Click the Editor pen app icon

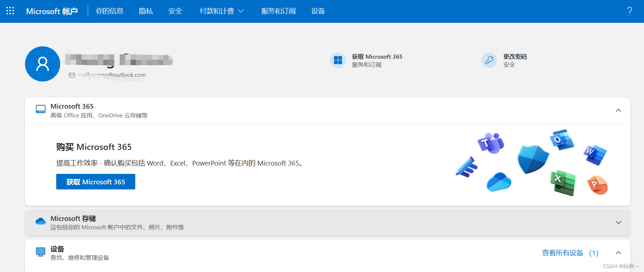click(x=467, y=167)
